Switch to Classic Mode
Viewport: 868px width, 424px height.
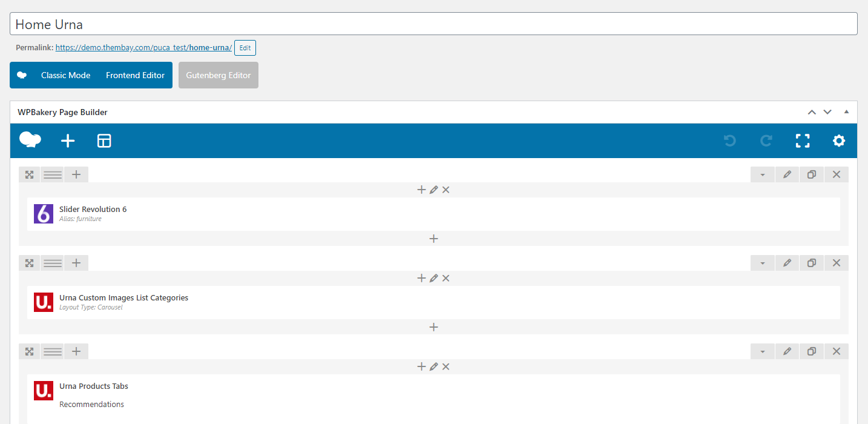click(x=65, y=75)
